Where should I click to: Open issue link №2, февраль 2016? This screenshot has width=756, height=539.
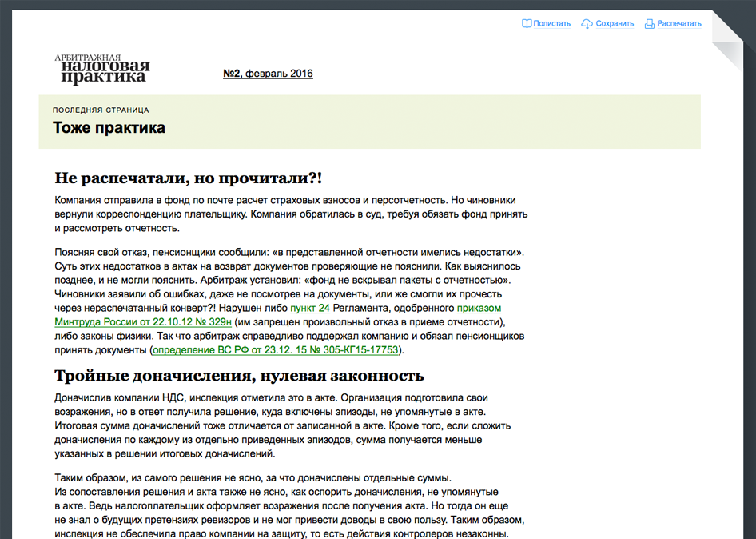coord(268,74)
